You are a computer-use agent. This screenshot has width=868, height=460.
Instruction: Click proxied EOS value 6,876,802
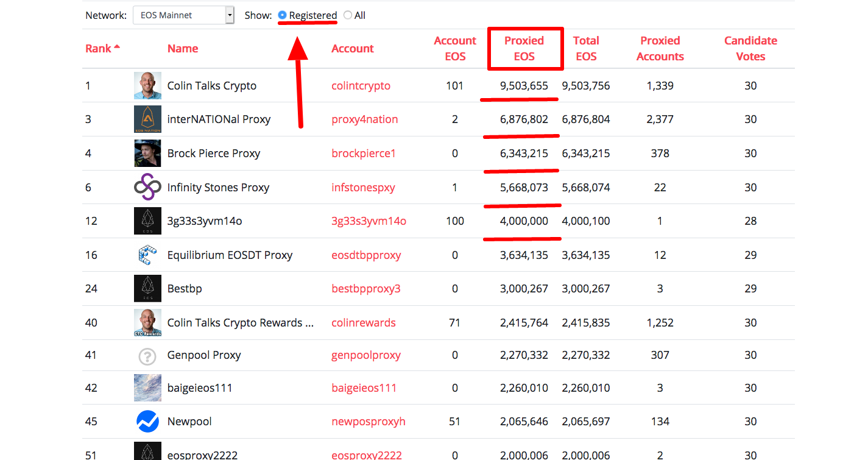[x=524, y=119]
